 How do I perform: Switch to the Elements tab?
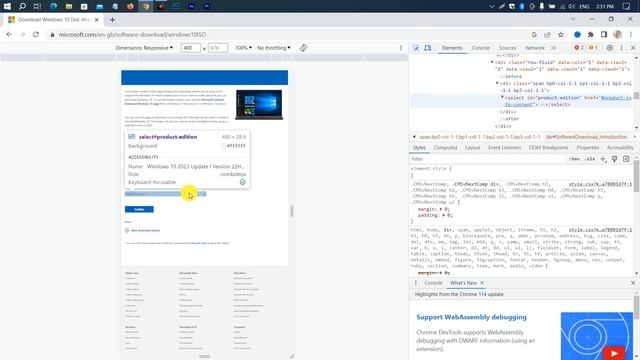point(452,48)
